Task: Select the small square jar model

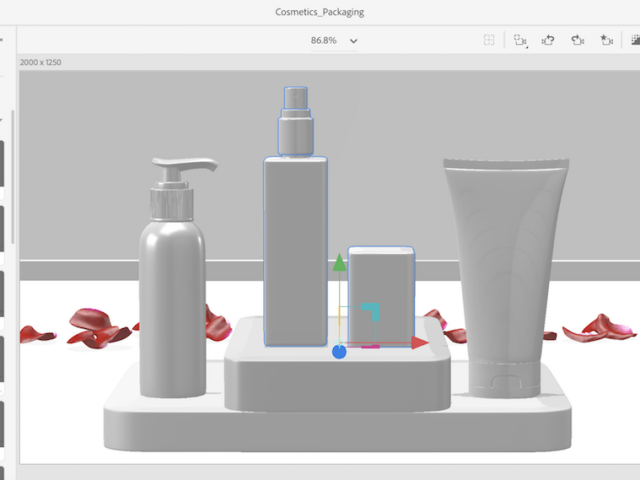Action: [381, 290]
